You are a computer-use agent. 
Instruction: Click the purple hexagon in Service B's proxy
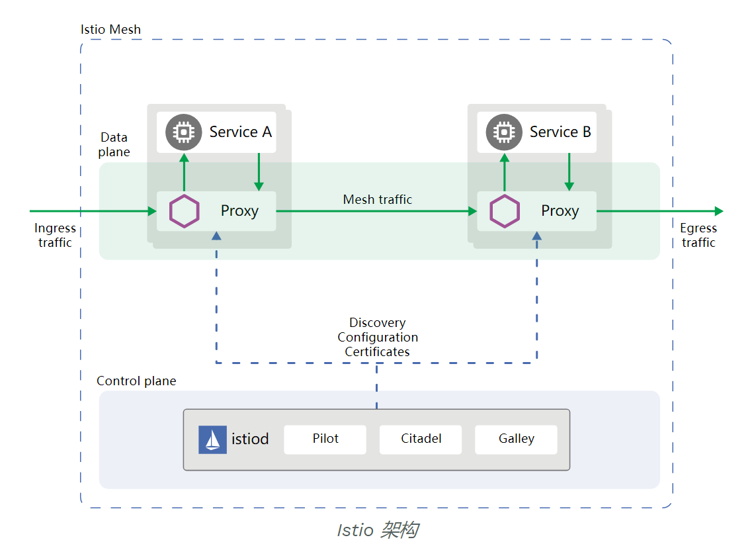[504, 211]
